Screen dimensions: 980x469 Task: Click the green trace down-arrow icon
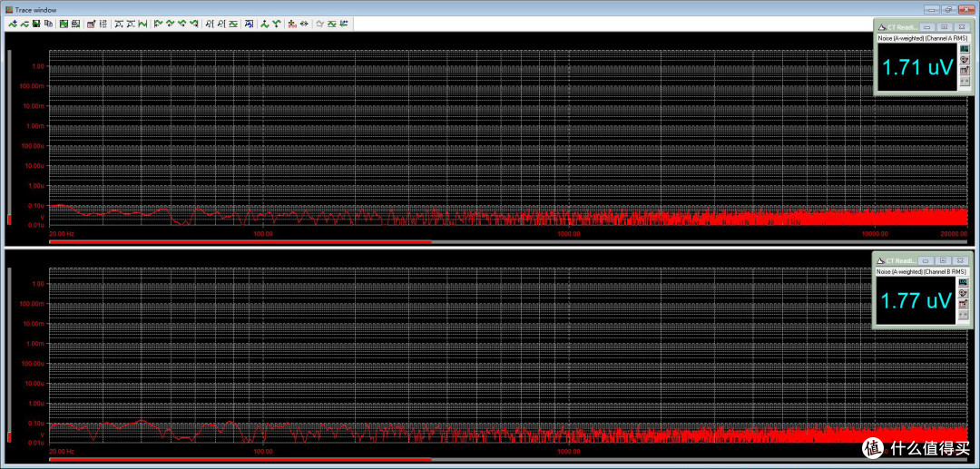pos(276,24)
